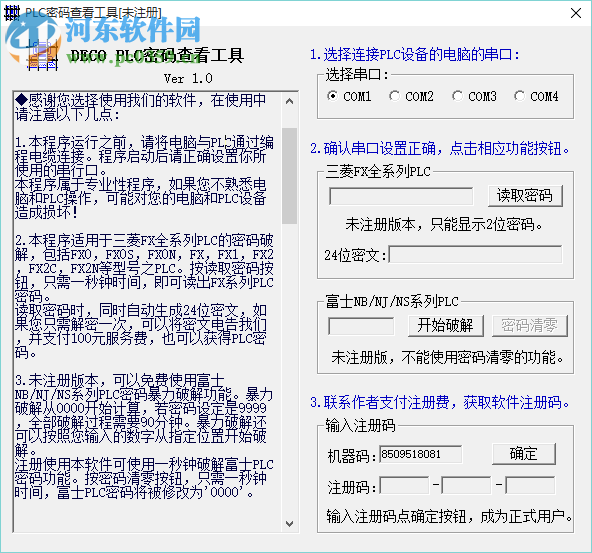Click the third 注册码 segment field
The width and height of the screenshot is (592, 553).
[x=530, y=485]
